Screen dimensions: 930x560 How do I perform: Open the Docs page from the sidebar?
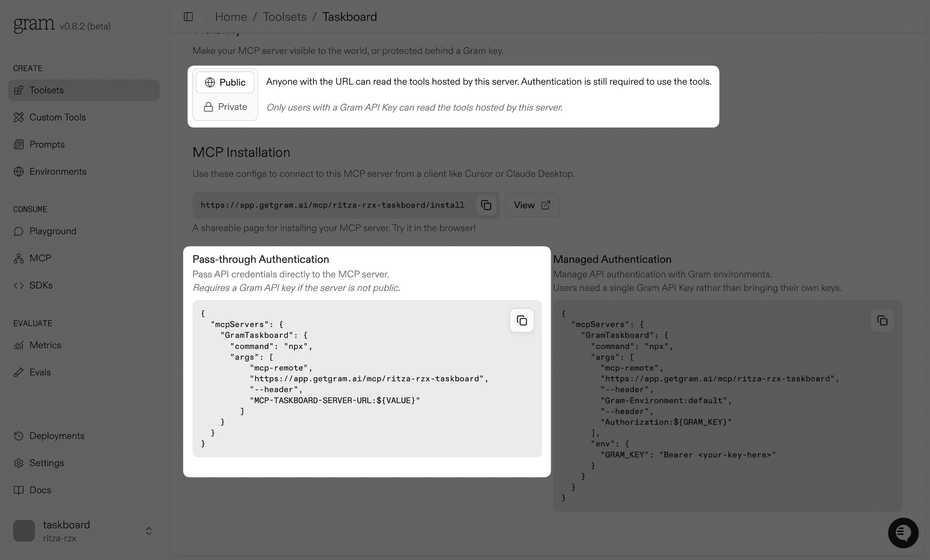[18, 490]
